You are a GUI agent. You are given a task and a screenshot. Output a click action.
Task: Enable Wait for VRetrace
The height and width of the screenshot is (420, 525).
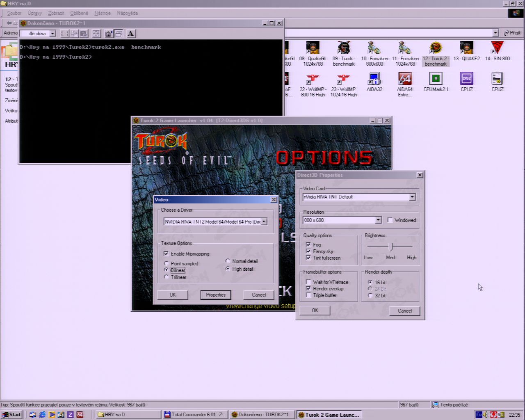(308, 282)
